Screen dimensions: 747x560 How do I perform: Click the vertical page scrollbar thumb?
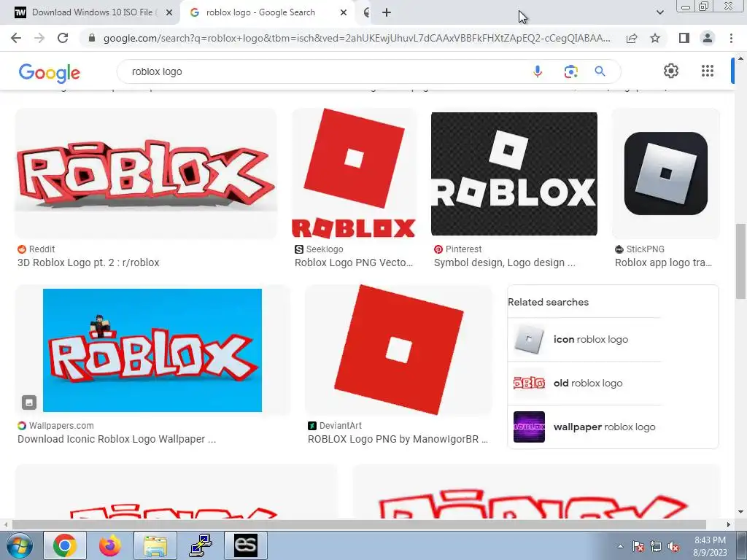740,261
